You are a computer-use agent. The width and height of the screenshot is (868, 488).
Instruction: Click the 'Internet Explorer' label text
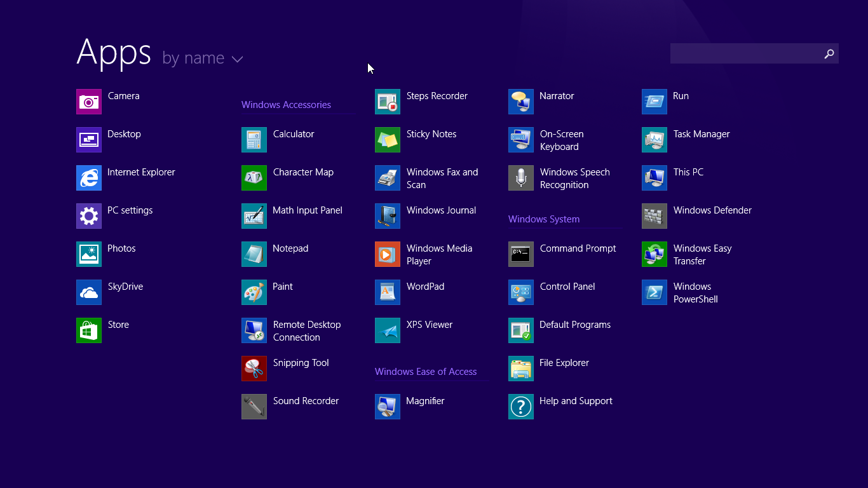coord(141,172)
